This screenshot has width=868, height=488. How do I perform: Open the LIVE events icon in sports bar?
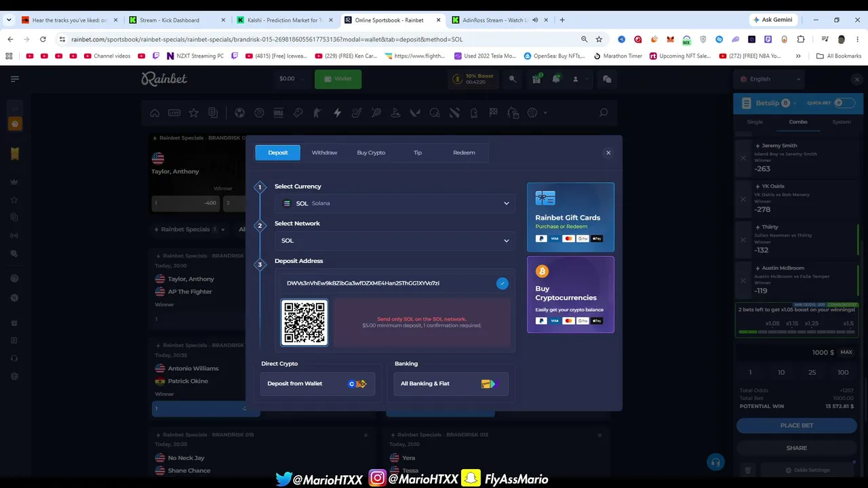174,113
